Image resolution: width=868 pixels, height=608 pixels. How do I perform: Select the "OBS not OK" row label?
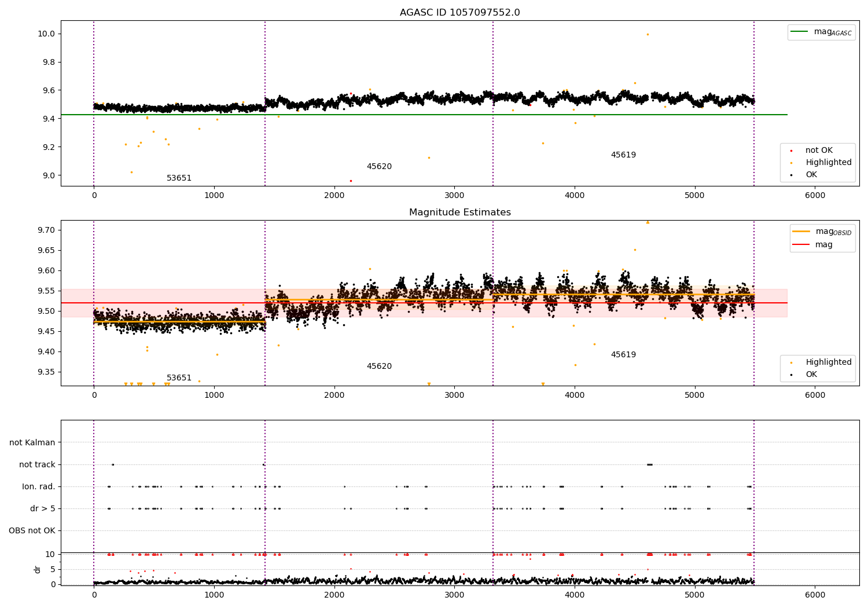32,530
